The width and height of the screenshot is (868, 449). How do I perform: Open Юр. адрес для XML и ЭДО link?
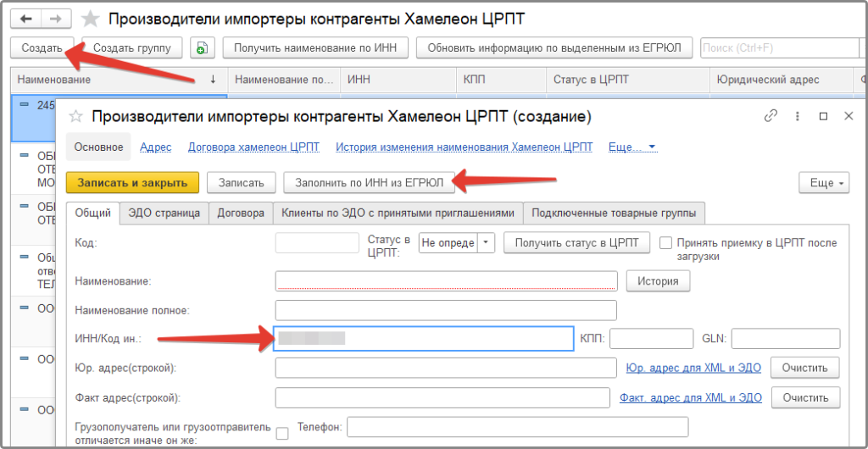pyautogui.click(x=693, y=368)
